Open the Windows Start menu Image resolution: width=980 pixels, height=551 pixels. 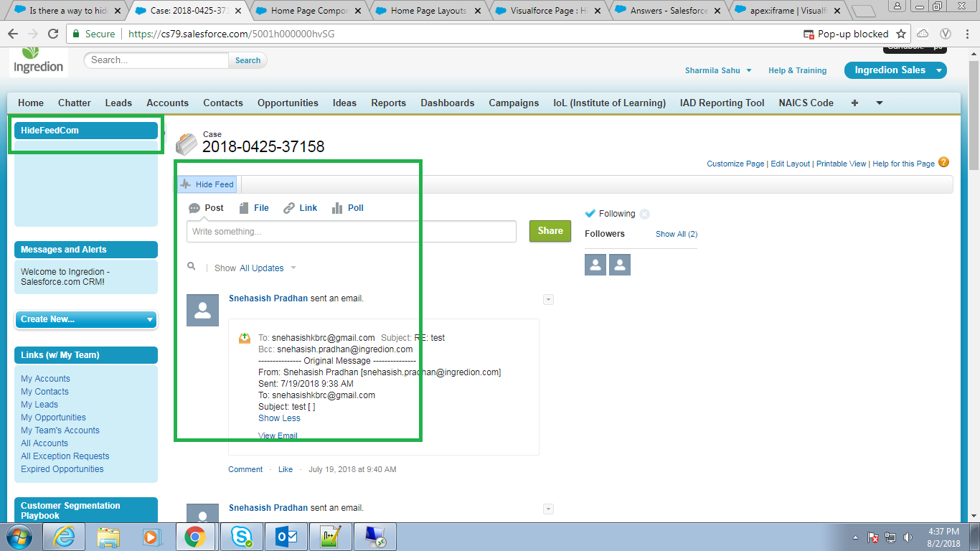point(19,537)
